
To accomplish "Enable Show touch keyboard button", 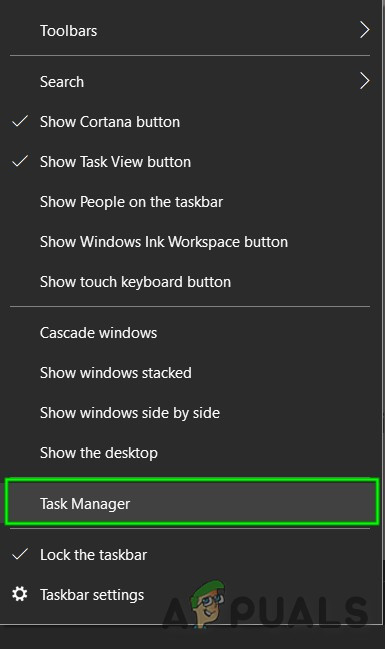I will pyautogui.click(x=190, y=282).
